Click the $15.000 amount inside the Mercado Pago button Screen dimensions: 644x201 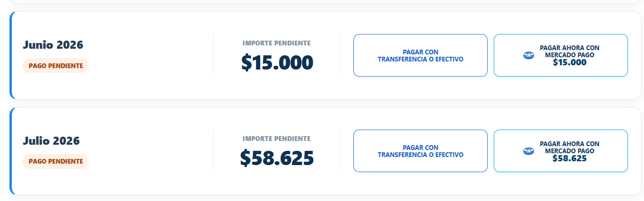tap(569, 62)
